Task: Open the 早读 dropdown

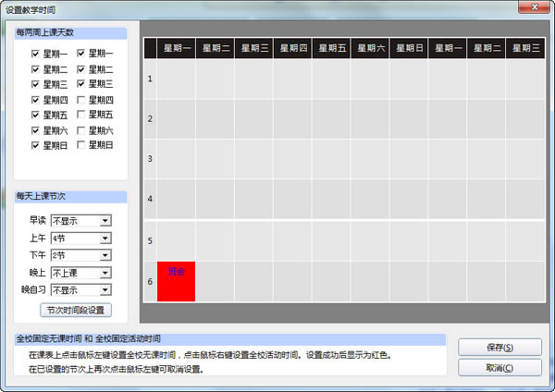Action: pos(105,221)
